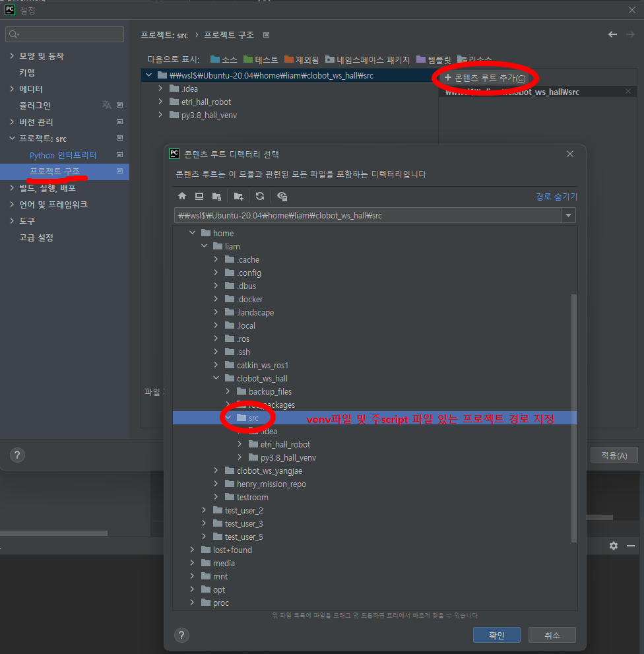Viewport: 644px width, 654px height.
Task: Click the gear icon in bottom panel
Action: [x=613, y=546]
